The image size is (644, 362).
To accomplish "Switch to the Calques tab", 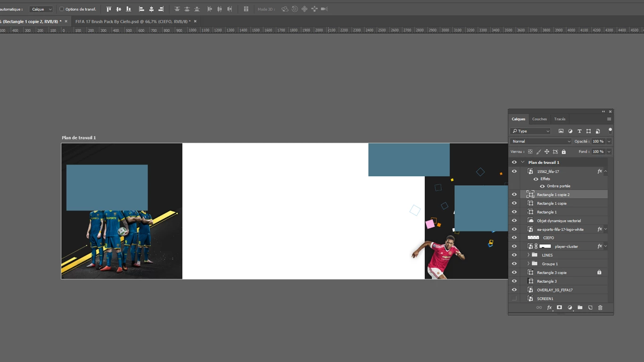I will click(x=519, y=119).
